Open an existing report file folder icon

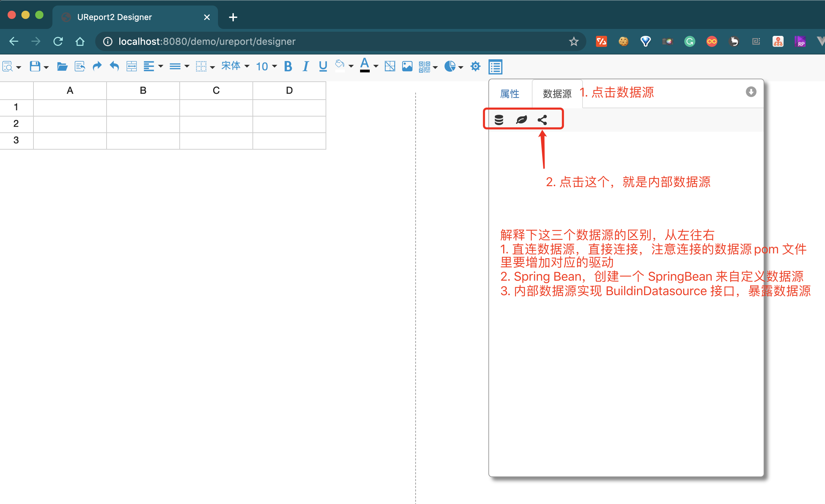(62, 66)
